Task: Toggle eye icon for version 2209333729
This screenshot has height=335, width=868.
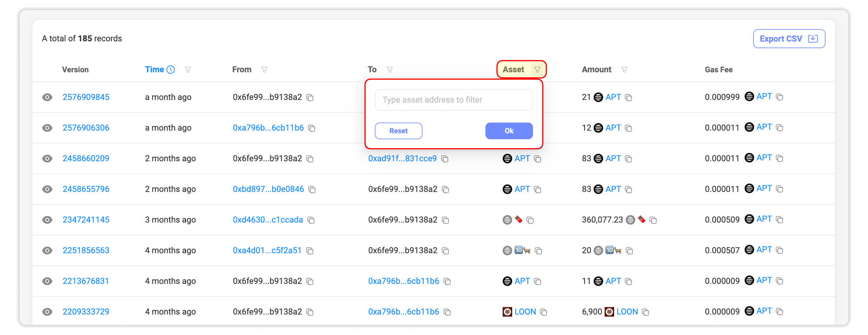Action: point(47,312)
